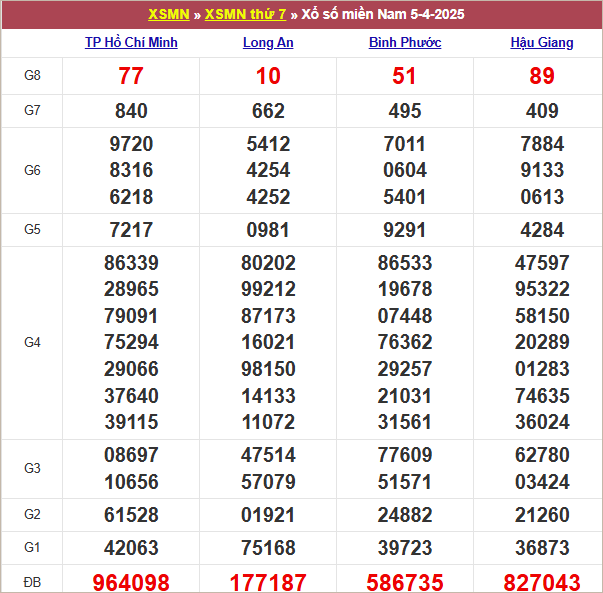The height and width of the screenshot is (593, 603).
Task: Click G8 number 89
Action: tap(542, 76)
